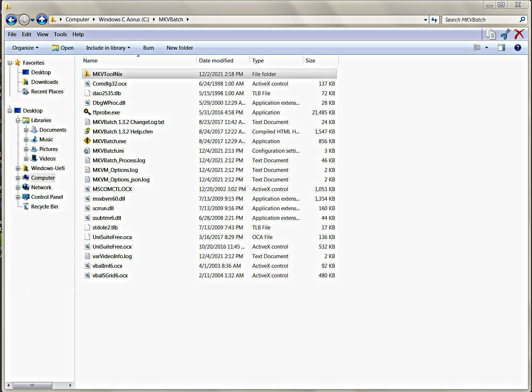Click the Burn toolbar button
This screenshot has height=392, width=532.
(x=149, y=48)
